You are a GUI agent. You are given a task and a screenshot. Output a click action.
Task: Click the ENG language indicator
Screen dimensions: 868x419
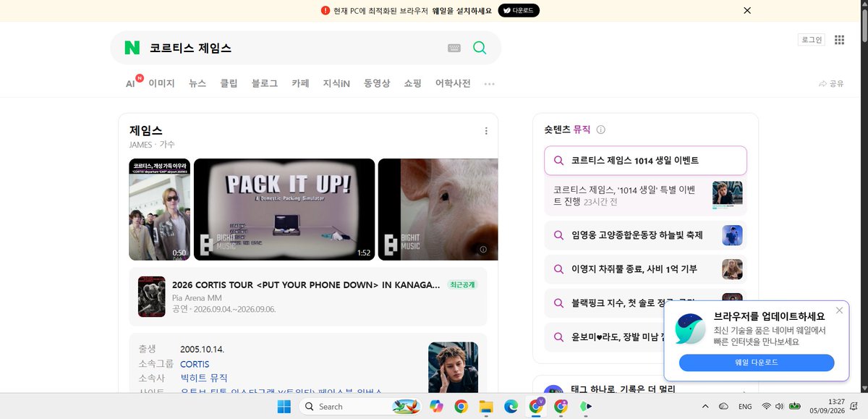(745, 407)
